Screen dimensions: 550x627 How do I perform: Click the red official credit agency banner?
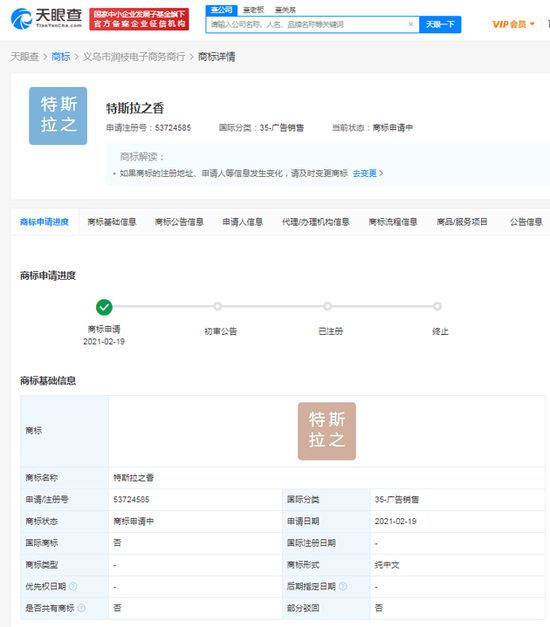coord(139,19)
